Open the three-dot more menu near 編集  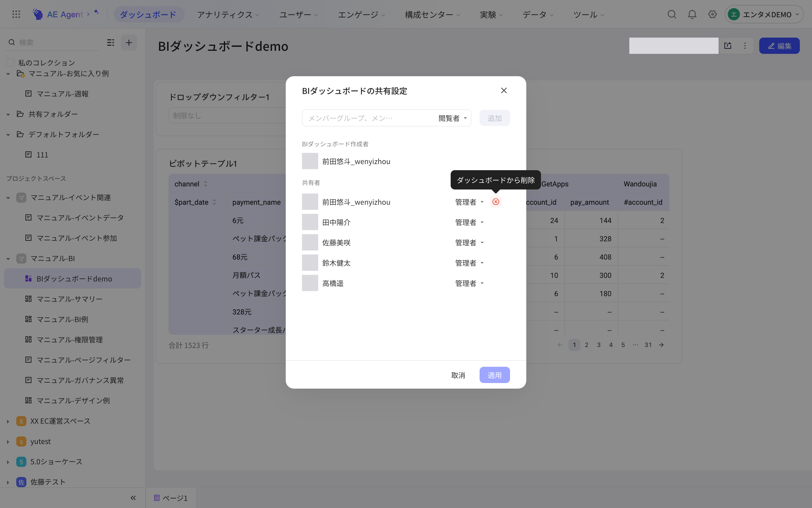pos(745,46)
